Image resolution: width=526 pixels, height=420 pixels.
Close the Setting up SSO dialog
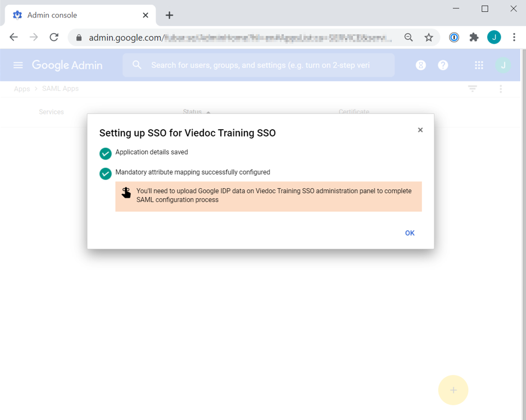click(420, 130)
